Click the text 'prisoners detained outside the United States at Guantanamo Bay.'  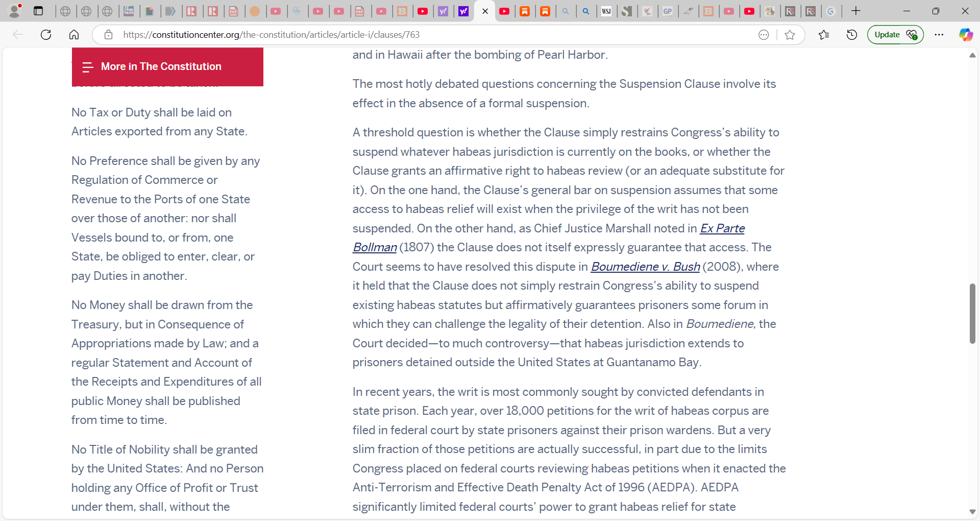pyautogui.click(x=527, y=362)
